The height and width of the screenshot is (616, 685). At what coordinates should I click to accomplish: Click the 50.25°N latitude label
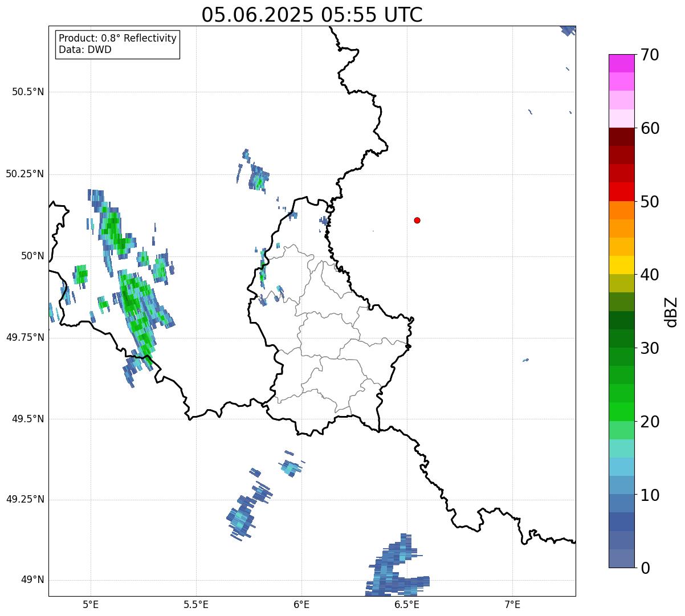pos(25,174)
